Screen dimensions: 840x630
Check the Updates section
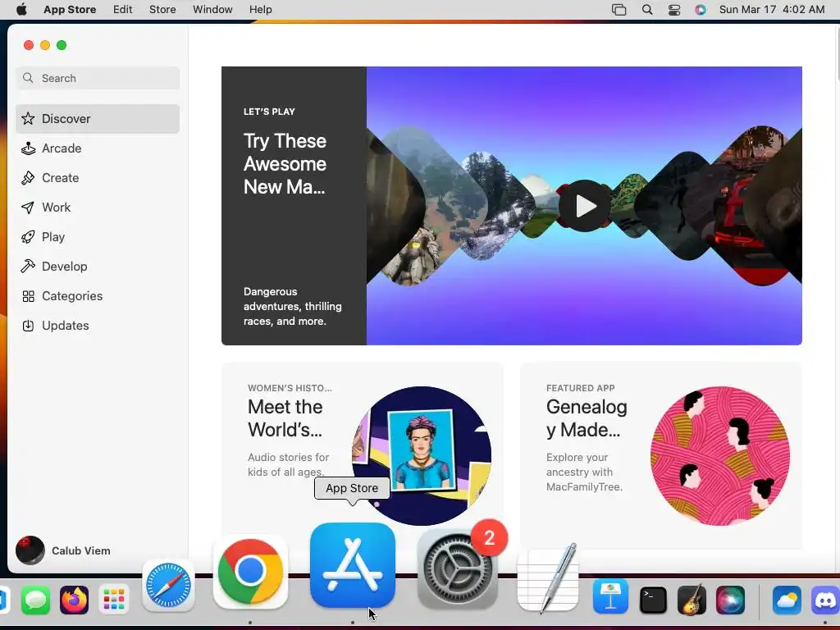(x=98, y=325)
